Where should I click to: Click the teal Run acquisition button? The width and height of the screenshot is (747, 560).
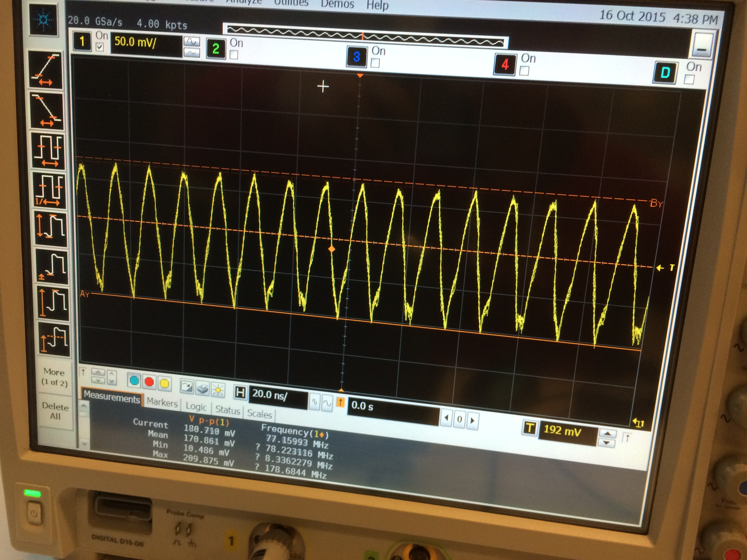pos(134,381)
